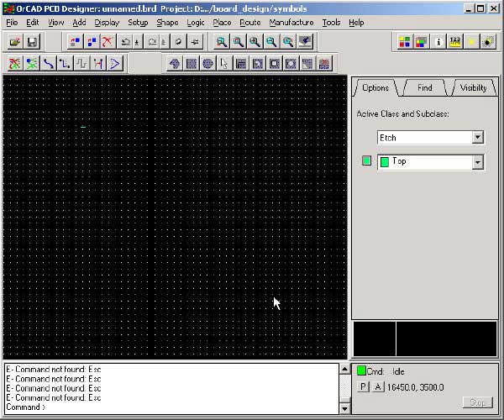Click the red X delete icon
Screen dimensions: 504x420
point(108,41)
